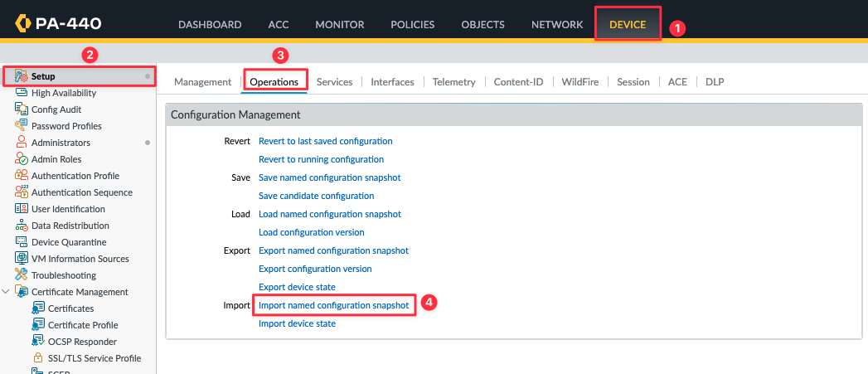Select Setup label in the sidebar

43,76
